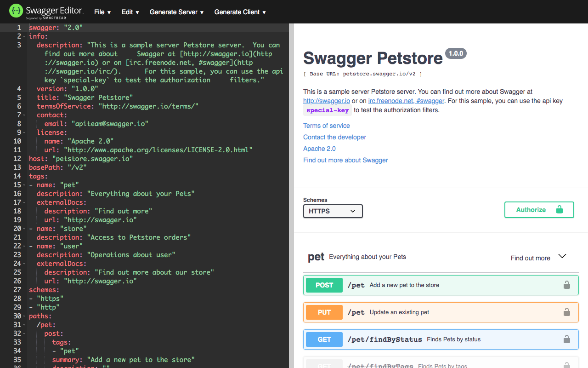Open the Terms of service link
The width and height of the screenshot is (588, 368).
pos(326,125)
